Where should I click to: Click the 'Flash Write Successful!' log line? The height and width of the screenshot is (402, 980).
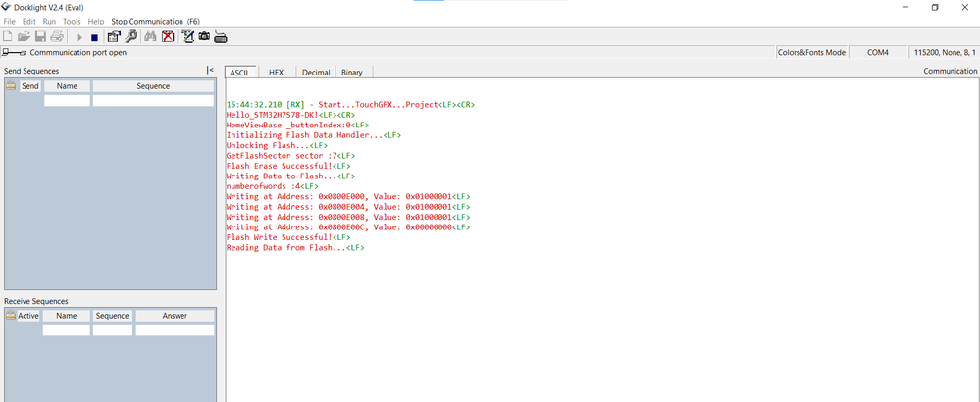tap(288, 237)
